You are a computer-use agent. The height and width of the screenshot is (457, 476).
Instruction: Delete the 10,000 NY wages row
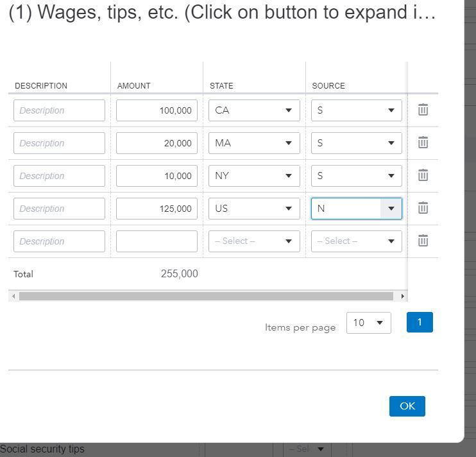[x=423, y=176]
